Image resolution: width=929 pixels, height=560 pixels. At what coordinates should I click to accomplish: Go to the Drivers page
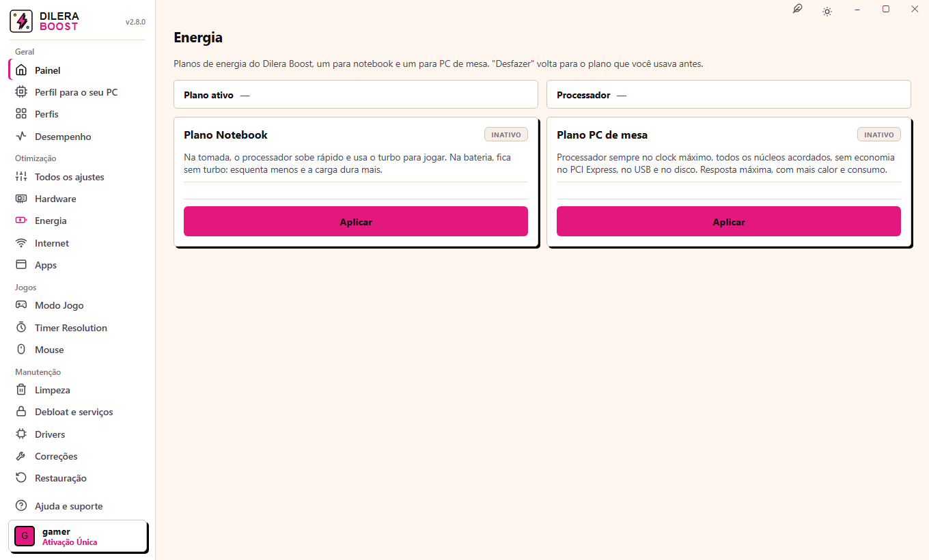(x=77, y=434)
